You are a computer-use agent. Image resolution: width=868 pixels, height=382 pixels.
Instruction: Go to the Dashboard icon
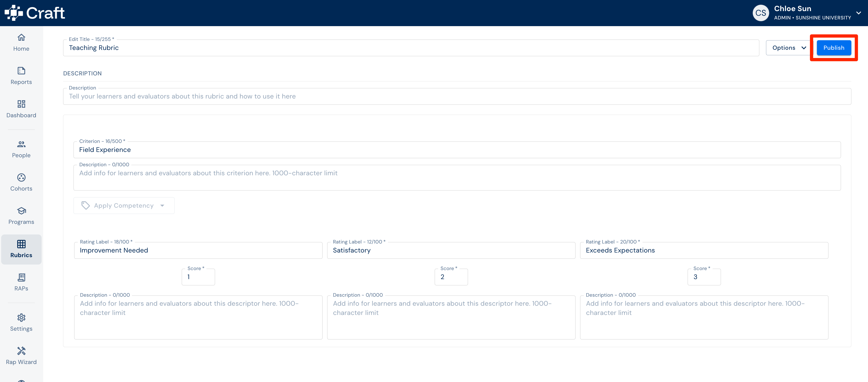pyautogui.click(x=21, y=104)
